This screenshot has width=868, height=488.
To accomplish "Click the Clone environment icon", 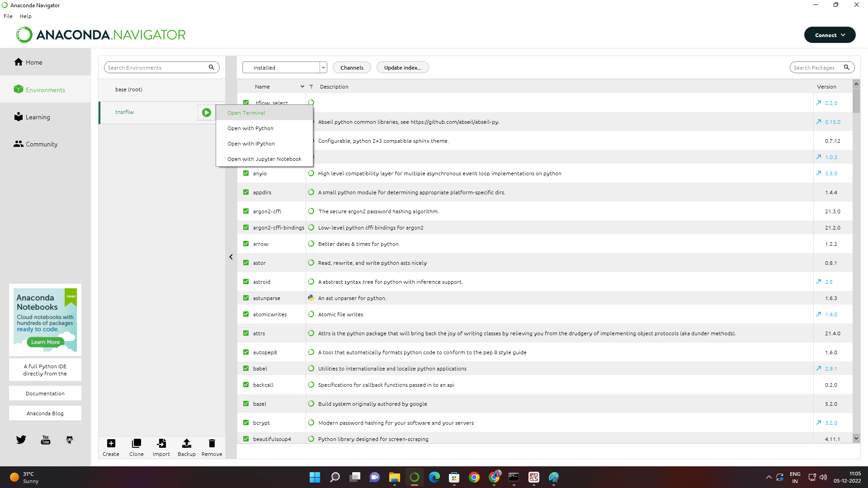I will (136, 443).
